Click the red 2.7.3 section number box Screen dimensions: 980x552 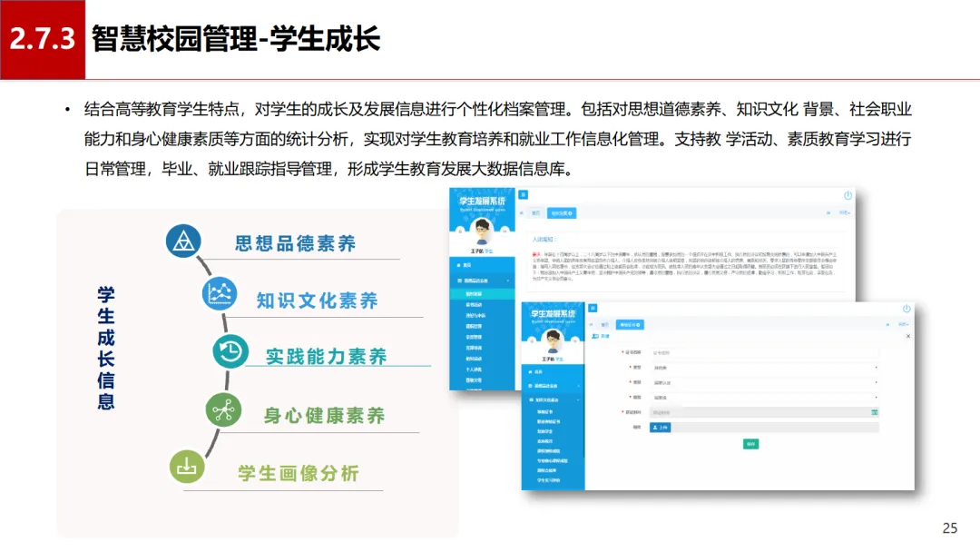pos(43,39)
